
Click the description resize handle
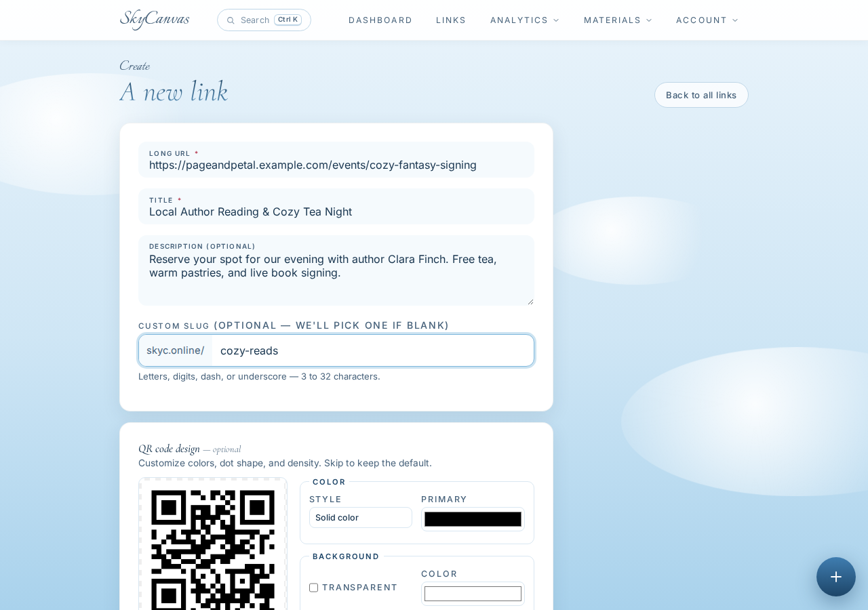(530, 302)
